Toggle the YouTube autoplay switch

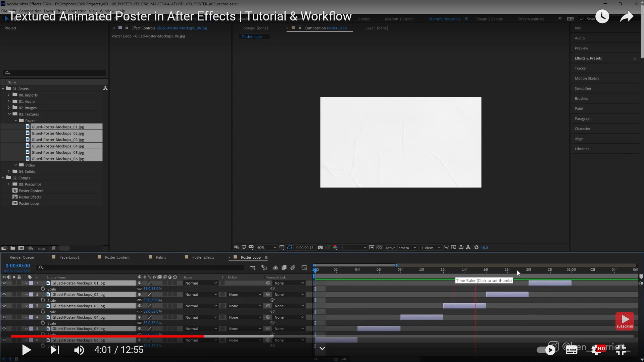546,350
